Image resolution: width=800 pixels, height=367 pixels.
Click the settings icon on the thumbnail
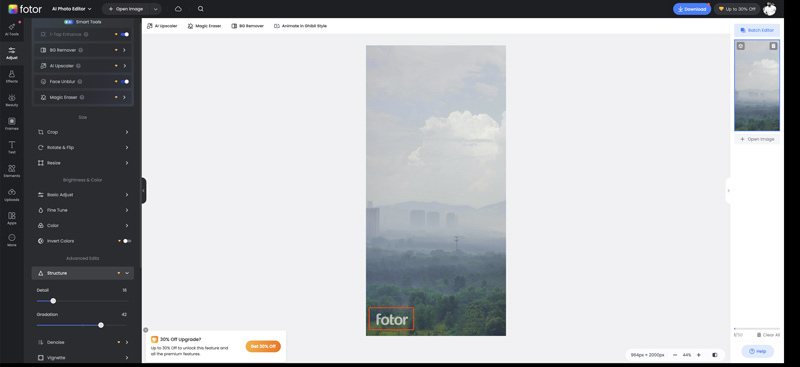point(741,46)
